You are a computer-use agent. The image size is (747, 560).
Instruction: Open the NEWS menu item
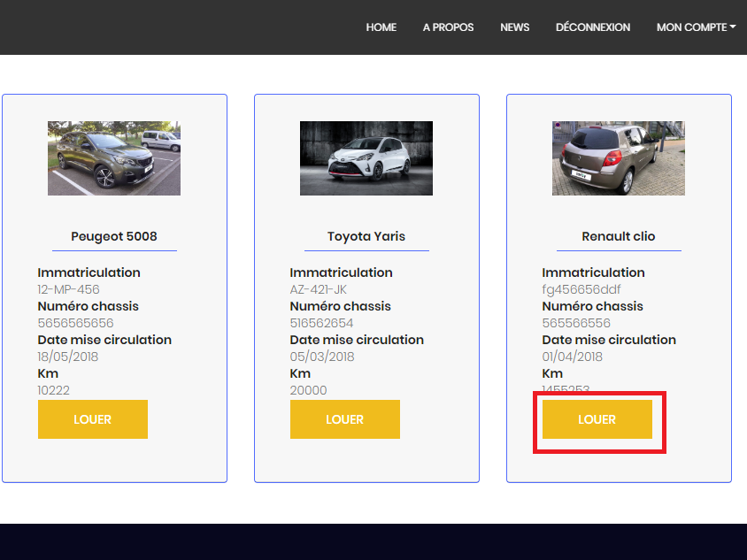click(514, 27)
